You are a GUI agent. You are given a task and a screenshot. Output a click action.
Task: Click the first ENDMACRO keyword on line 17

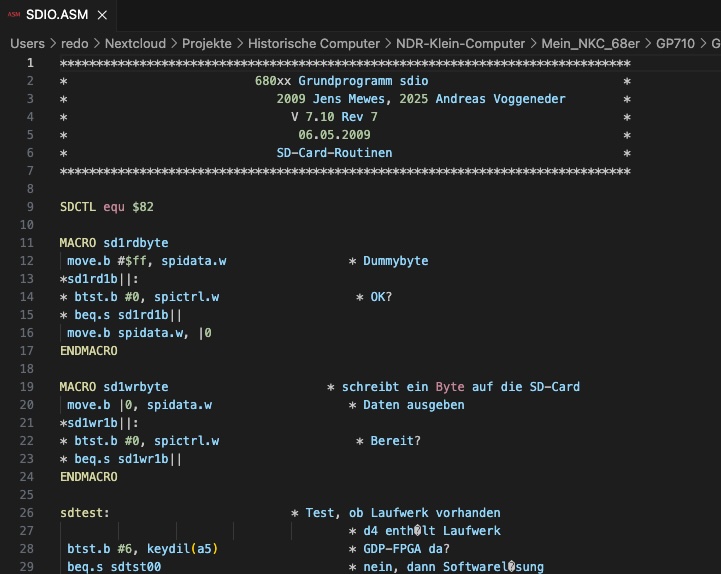tap(88, 351)
